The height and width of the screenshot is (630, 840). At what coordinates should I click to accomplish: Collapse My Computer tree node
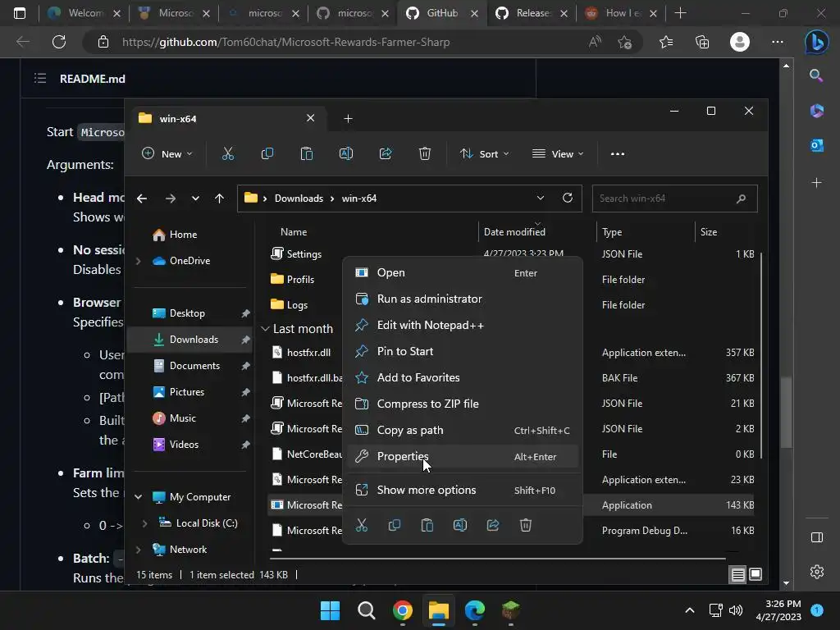(138, 497)
